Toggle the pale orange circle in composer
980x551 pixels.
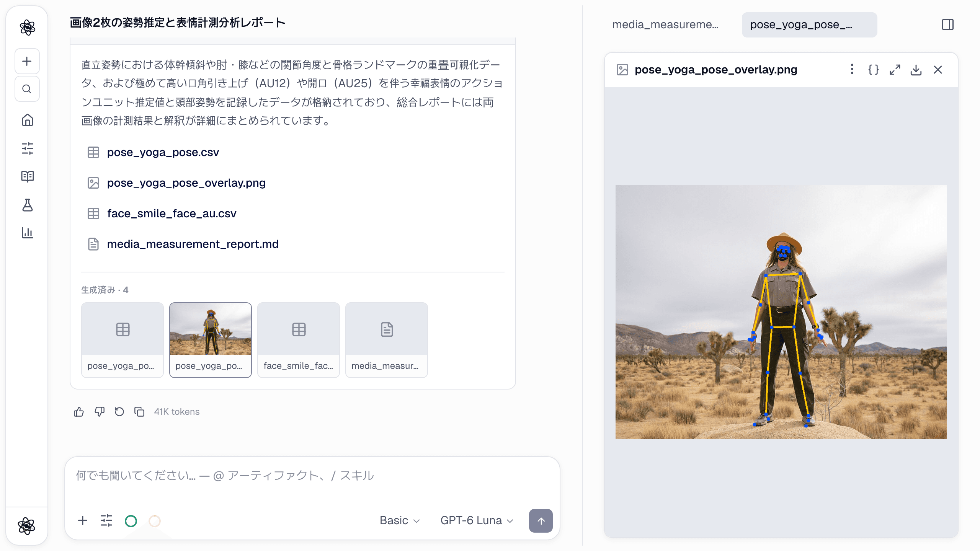[x=155, y=521]
